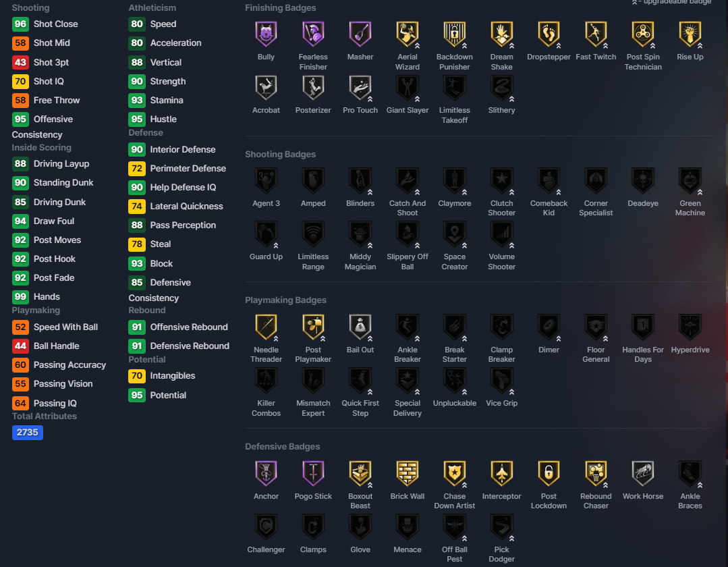This screenshot has width=728, height=567.
Task: Open the Aerial Wizard badge icon
Action: (408, 34)
